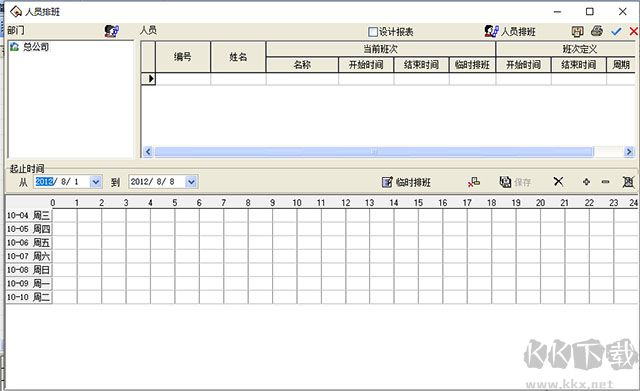Click hour 8 in the timeline header
Screen dimensions: 640x391
(x=248, y=203)
